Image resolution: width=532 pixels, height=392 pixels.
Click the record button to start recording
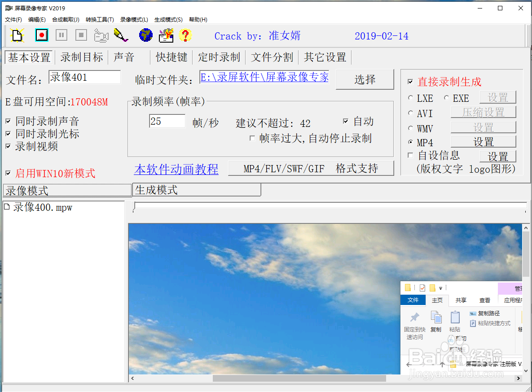41,35
